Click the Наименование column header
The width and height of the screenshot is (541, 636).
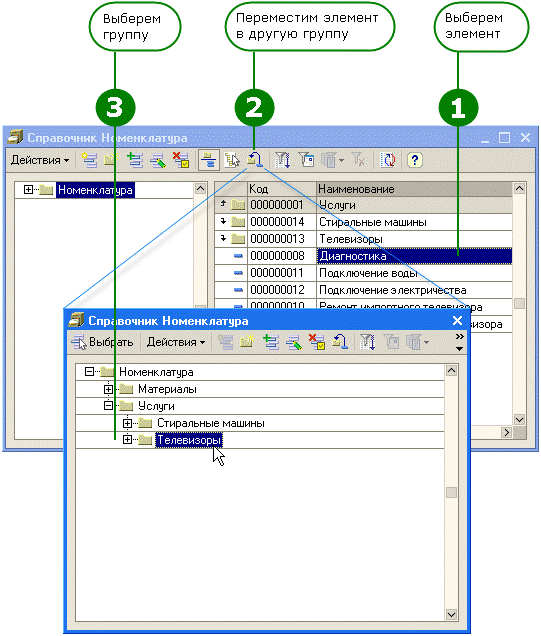414,189
